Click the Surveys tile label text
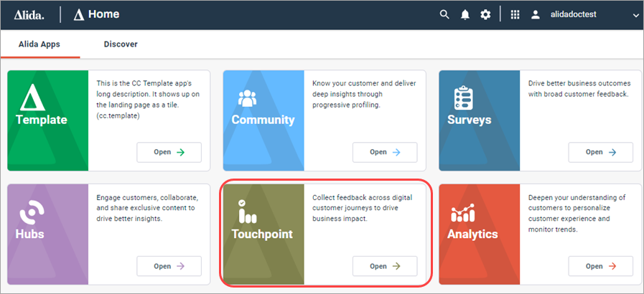Viewport: 644px width, 294px height. click(469, 120)
